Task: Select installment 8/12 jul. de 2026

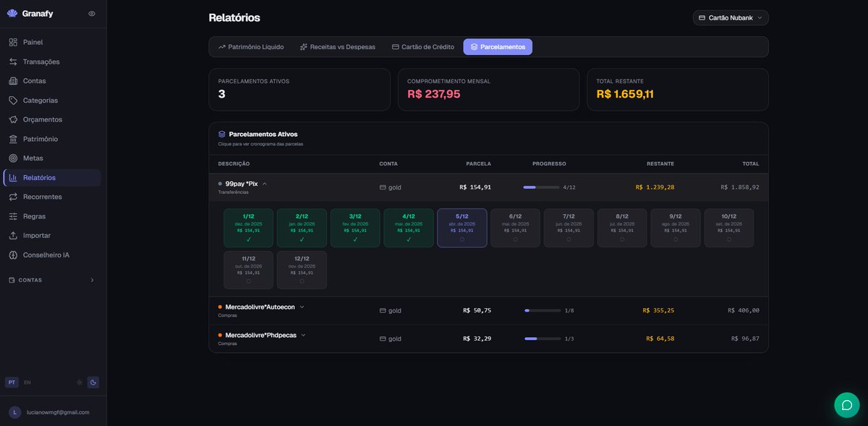Action: pos(622,228)
